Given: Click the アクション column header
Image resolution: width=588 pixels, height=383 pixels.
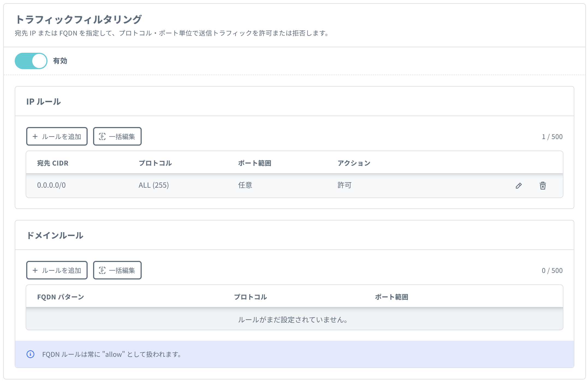Looking at the screenshot, I should click(354, 163).
